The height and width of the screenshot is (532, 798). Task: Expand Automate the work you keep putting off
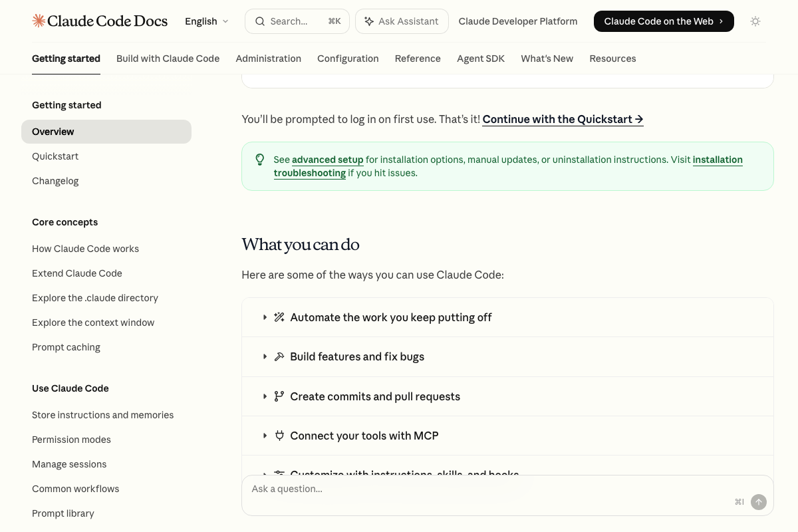tap(507, 317)
